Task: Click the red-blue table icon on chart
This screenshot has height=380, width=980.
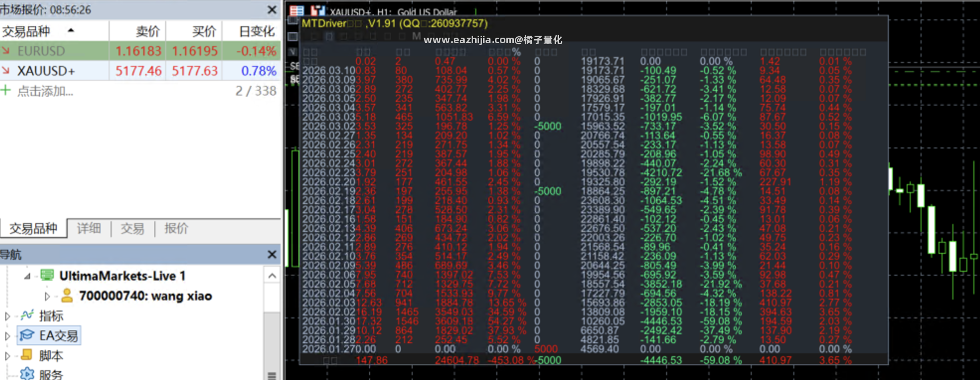Action: [297, 10]
